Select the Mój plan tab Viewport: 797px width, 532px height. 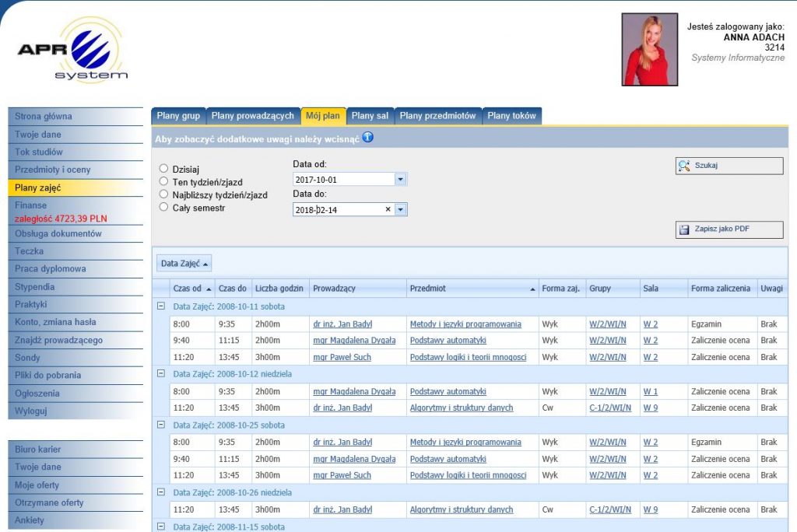323,116
